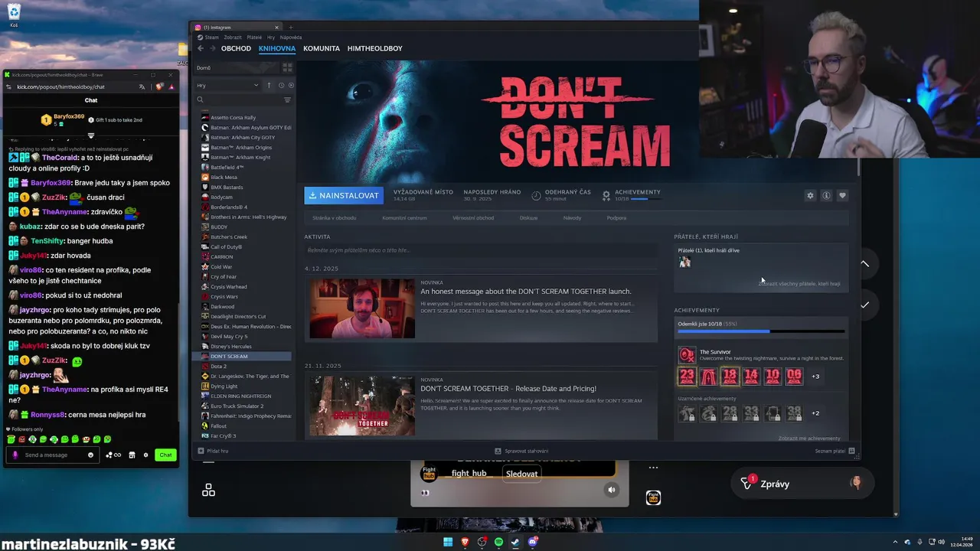Click checkmark button right of Steam window
Image resolution: width=980 pixels, height=551 pixels.
pos(864,305)
